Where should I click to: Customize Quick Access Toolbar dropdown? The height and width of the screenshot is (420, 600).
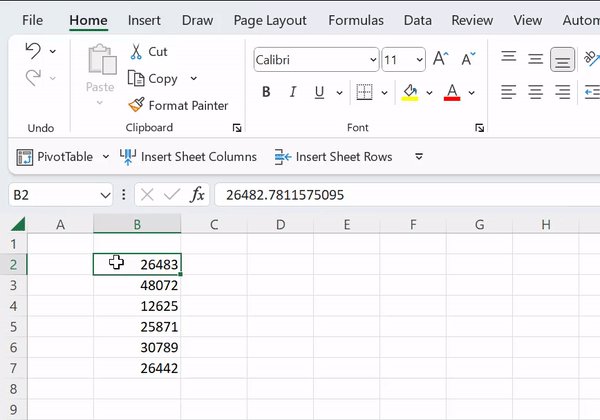click(419, 156)
